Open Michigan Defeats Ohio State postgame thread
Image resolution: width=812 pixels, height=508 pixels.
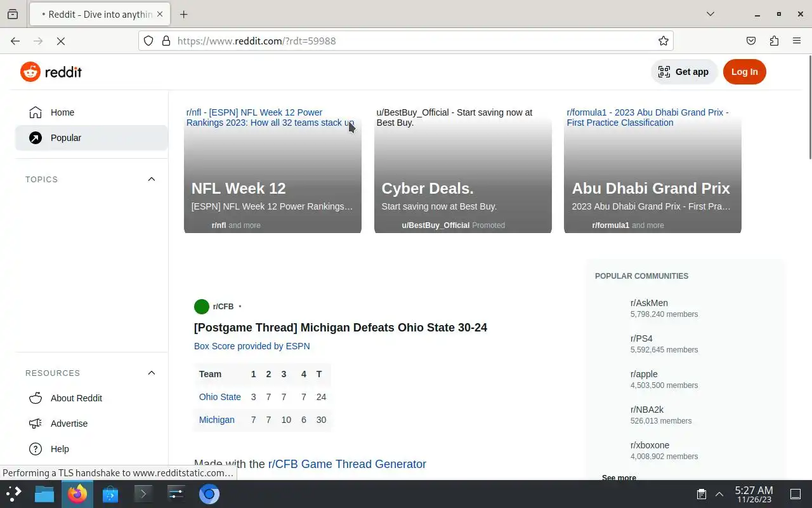point(341,328)
